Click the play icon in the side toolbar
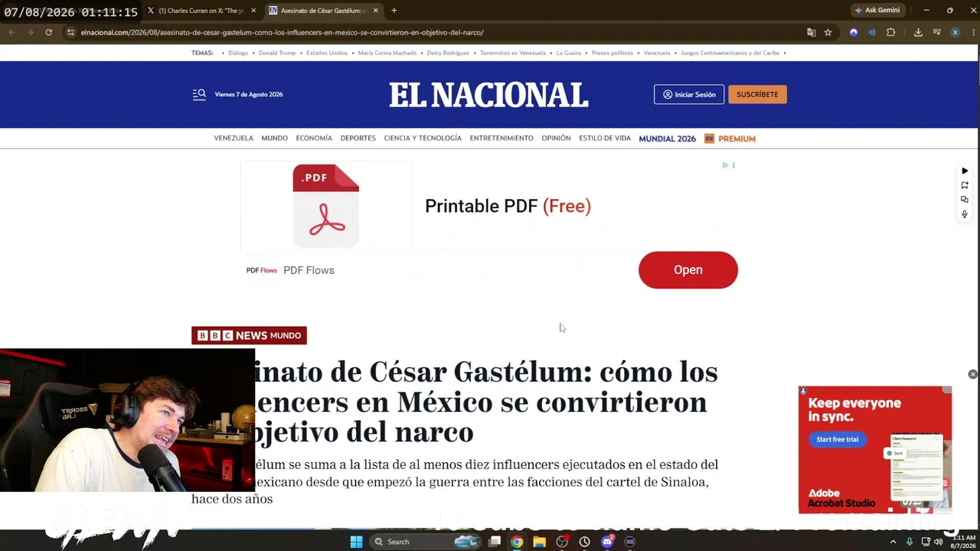Viewport: 980px width, 551px height. click(x=965, y=171)
